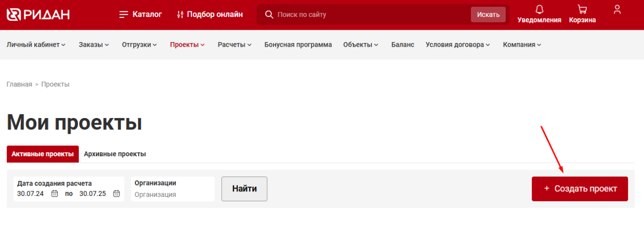Open Уведомления bell notifications
644x238 pixels.
pyautogui.click(x=539, y=14)
